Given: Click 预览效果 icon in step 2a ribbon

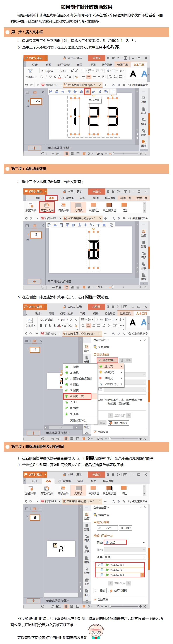Looking at the screenshot, I should 31,205.
